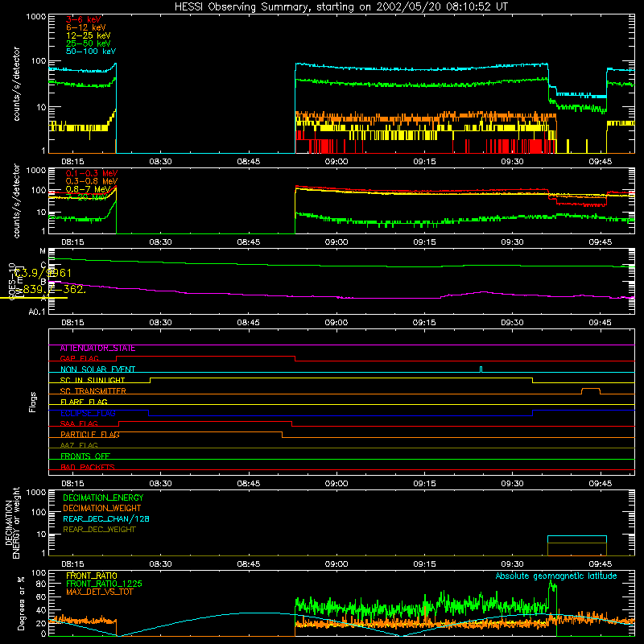The image size is (644, 644).
Task: Click the NON_SOLAR_EVENT flag label
Action: (97, 369)
